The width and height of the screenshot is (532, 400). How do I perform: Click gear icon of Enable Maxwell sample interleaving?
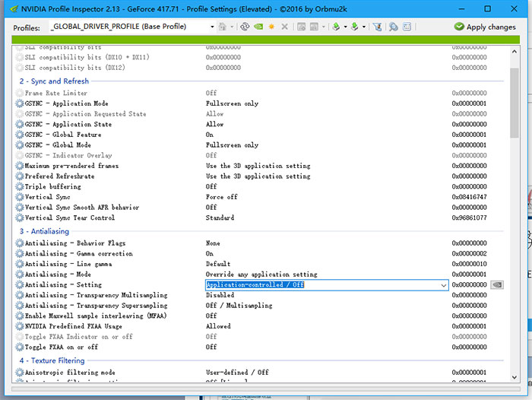[20, 316]
